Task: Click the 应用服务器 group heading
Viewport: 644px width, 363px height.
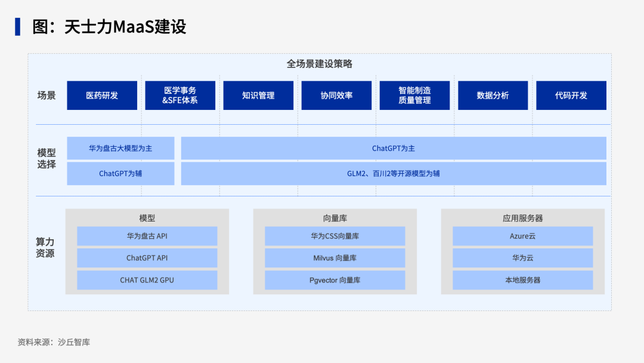Action: click(522, 219)
